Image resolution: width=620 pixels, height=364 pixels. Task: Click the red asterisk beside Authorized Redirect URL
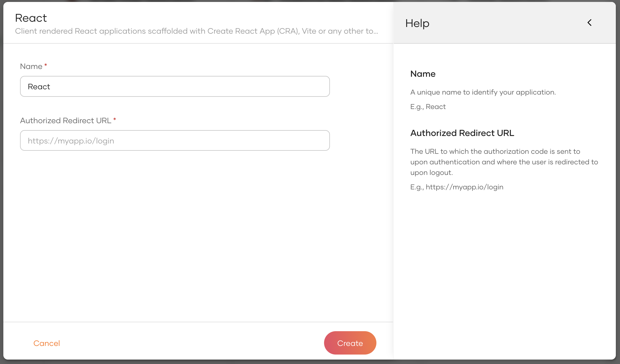click(114, 120)
